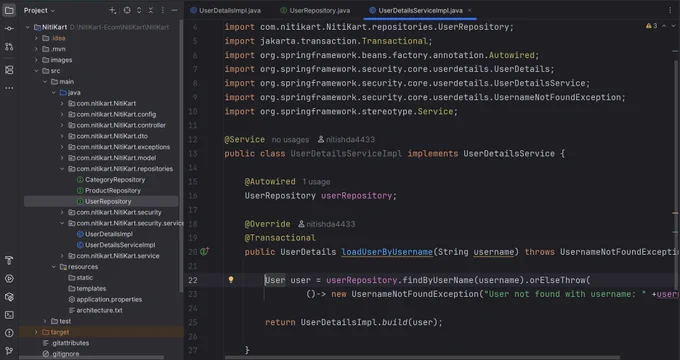Image resolution: width=680 pixels, height=360 pixels.
Task: Click Collapse All in Project panel
Action: coord(150,10)
